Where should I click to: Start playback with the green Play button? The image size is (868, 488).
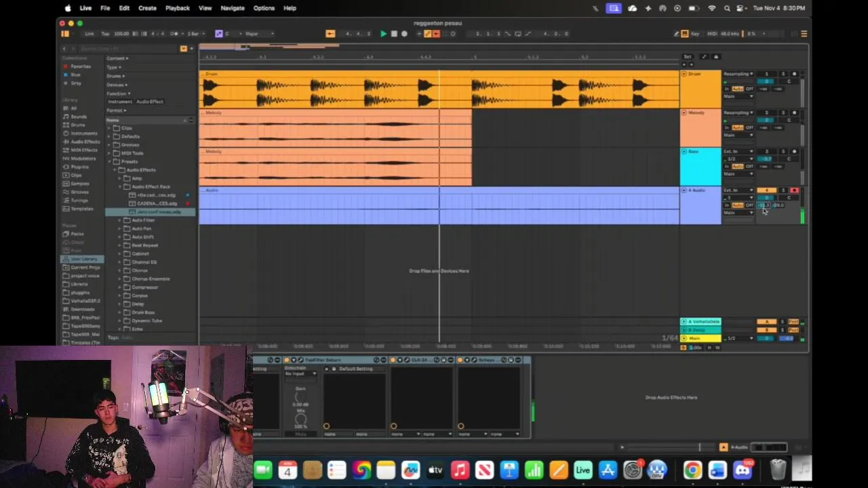pos(383,34)
